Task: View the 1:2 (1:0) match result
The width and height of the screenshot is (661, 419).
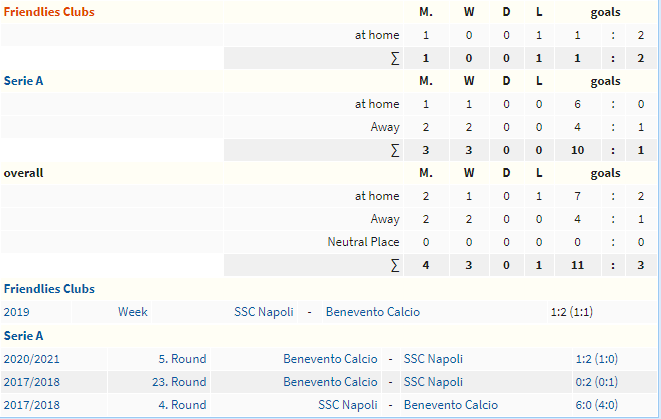Action: [x=597, y=359]
